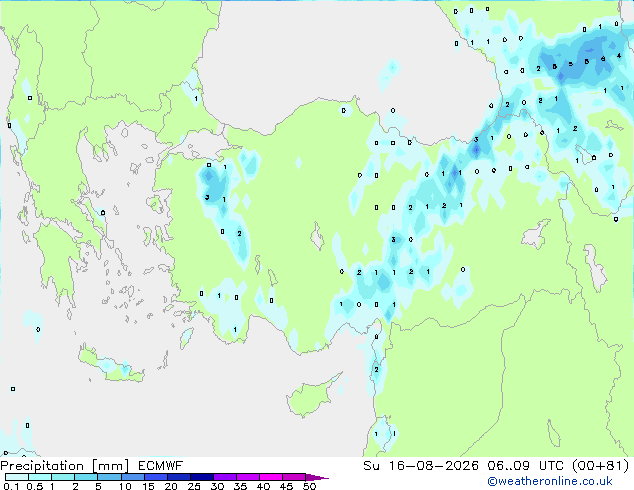
Task: Click the 1–2 mm legend color swatch
Action: pos(63,477)
